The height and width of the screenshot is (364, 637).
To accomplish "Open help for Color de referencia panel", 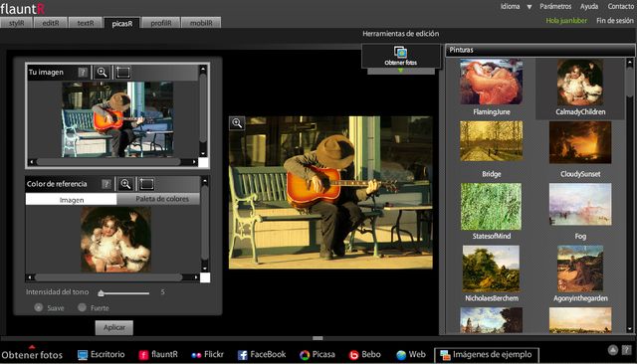I will (x=106, y=184).
